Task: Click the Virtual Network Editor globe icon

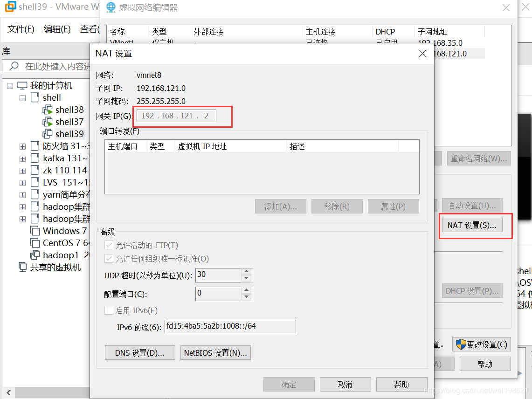Action: click(x=111, y=7)
